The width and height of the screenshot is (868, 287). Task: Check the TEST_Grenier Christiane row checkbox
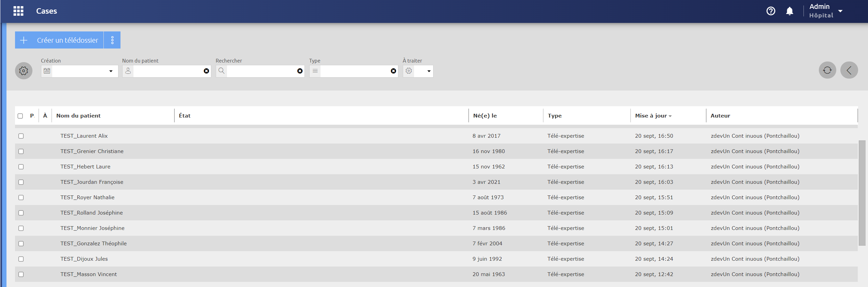click(x=21, y=151)
